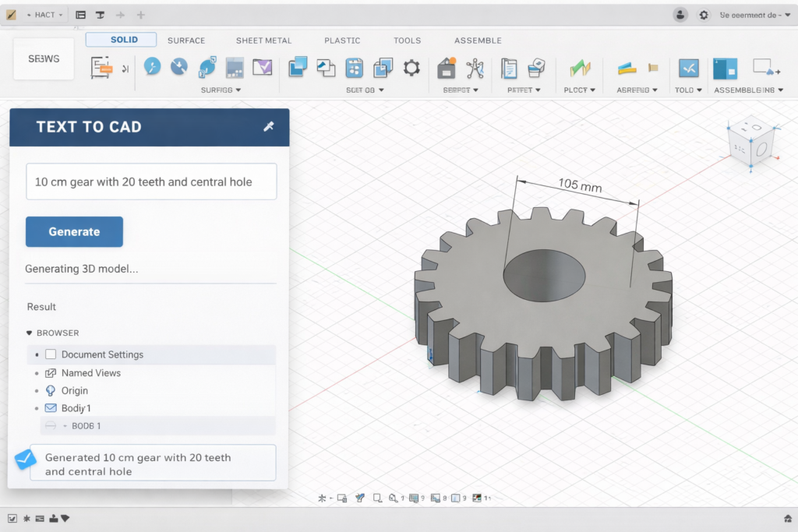Click the Measure tool icon in the Inspect group
Screen dimensions: 798x532
point(688,69)
